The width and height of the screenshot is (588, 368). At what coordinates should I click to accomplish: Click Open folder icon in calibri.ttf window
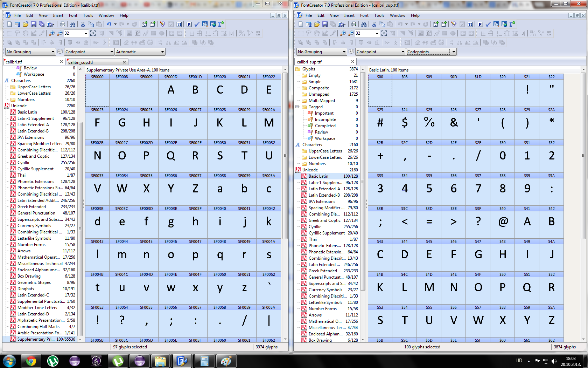(26, 24)
